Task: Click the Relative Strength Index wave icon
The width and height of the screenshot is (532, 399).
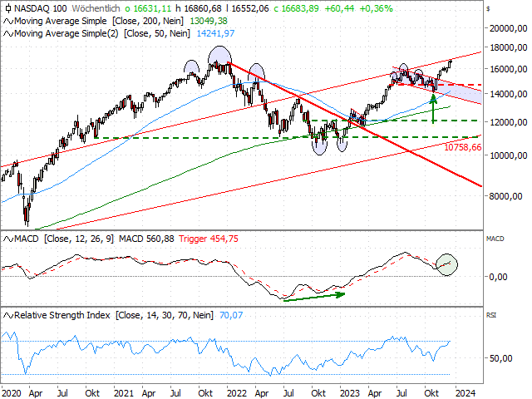Action: (8, 316)
